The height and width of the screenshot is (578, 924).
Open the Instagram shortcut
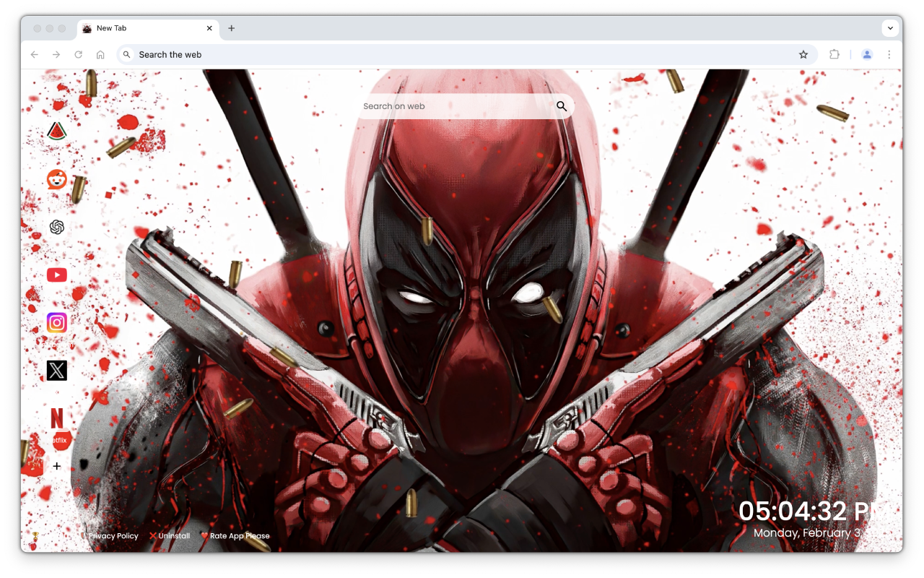[57, 323]
